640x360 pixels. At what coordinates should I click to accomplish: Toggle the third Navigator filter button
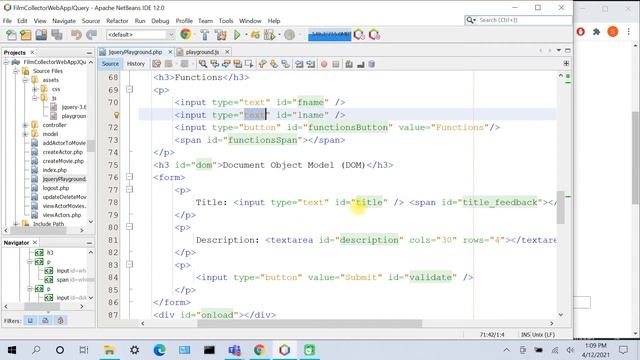tap(60, 320)
